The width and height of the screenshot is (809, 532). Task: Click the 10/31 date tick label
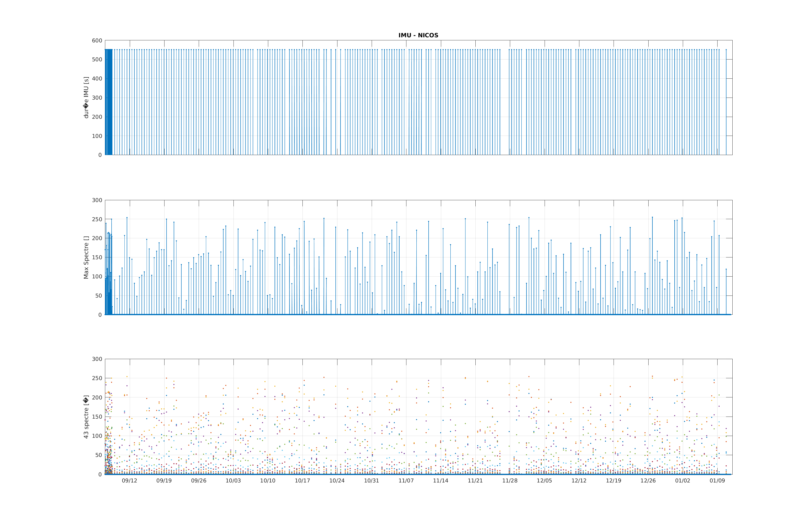pos(371,481)
